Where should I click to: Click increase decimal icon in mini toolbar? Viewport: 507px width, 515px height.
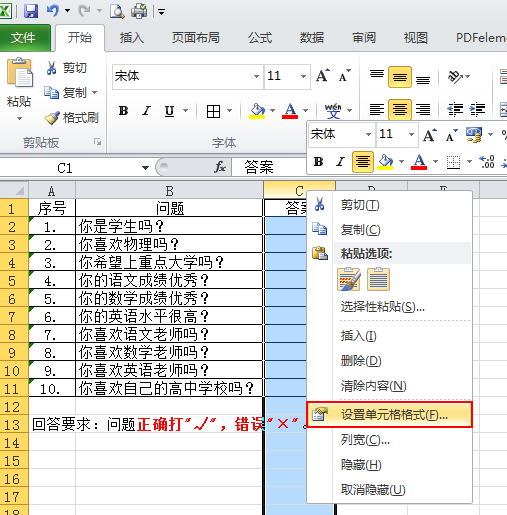487,162
